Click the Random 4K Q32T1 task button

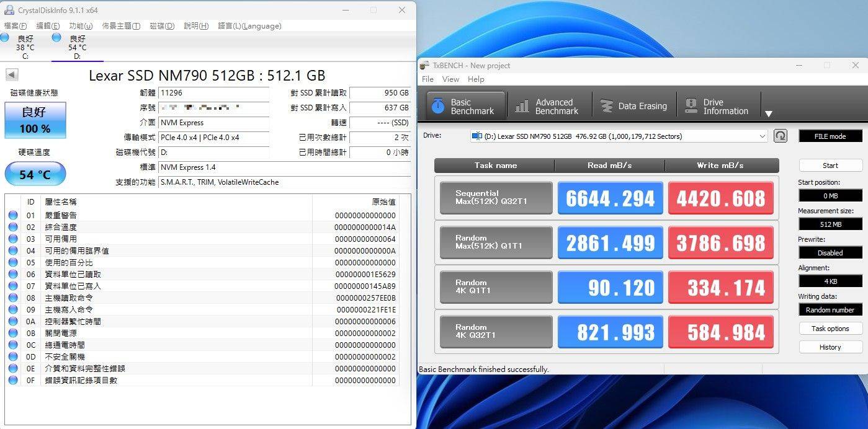(x=496, y=332)
